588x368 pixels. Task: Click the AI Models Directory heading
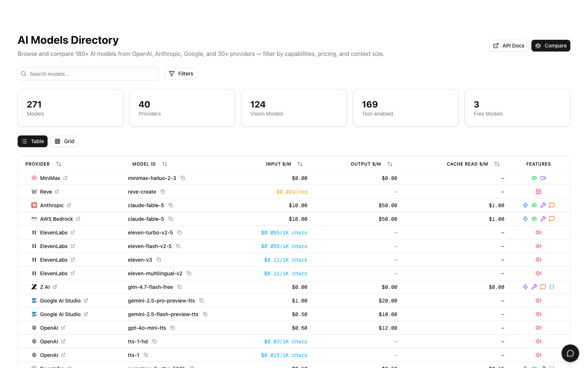[68, 40]
